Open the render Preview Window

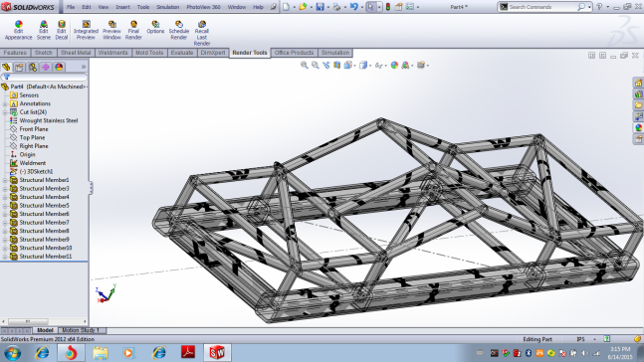(111, 31)
